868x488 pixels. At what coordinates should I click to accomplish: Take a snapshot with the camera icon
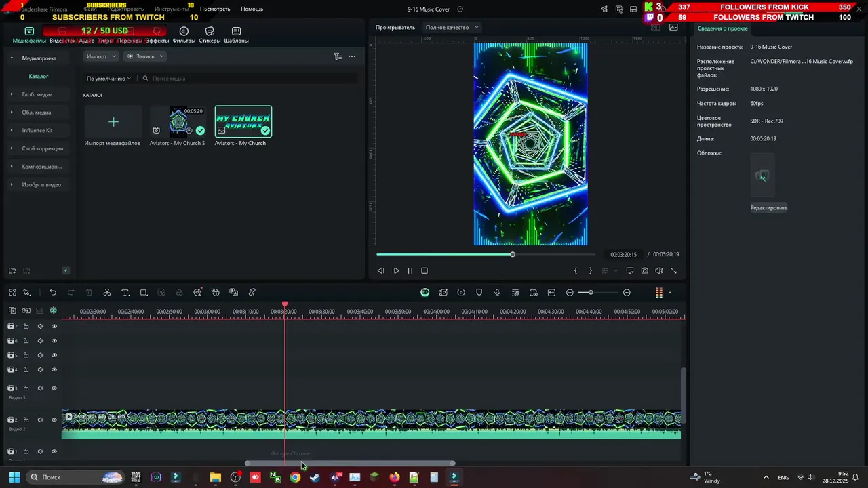[644, 270]
